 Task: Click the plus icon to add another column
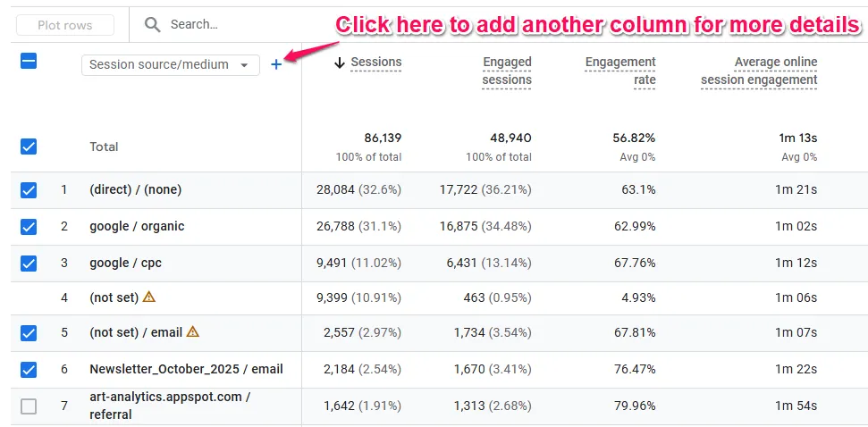[276, 64]
